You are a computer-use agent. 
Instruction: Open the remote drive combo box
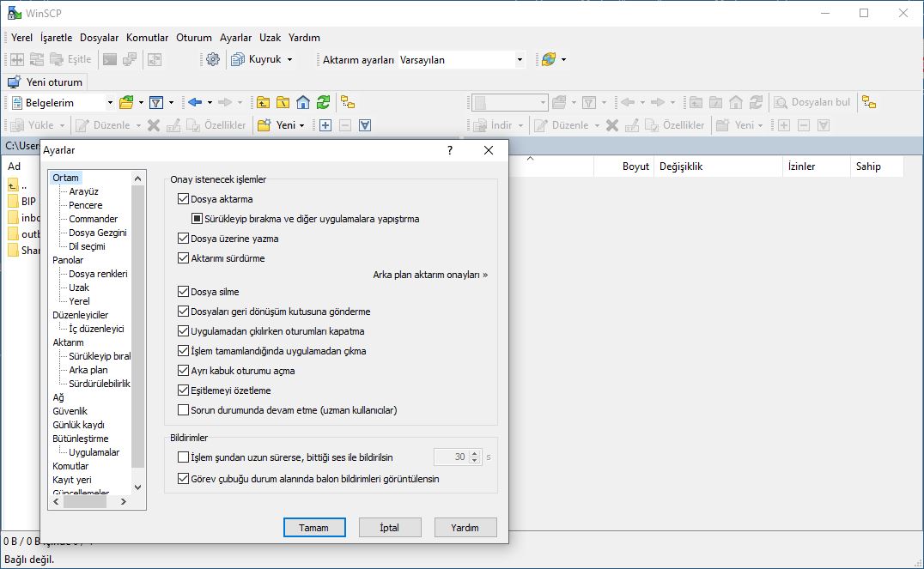[510, 102]
